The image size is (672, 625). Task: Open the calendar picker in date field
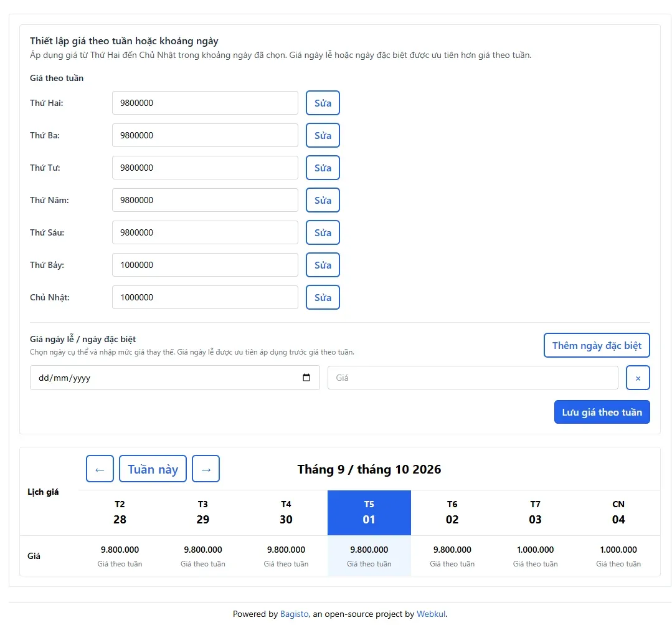click(306, 378)
